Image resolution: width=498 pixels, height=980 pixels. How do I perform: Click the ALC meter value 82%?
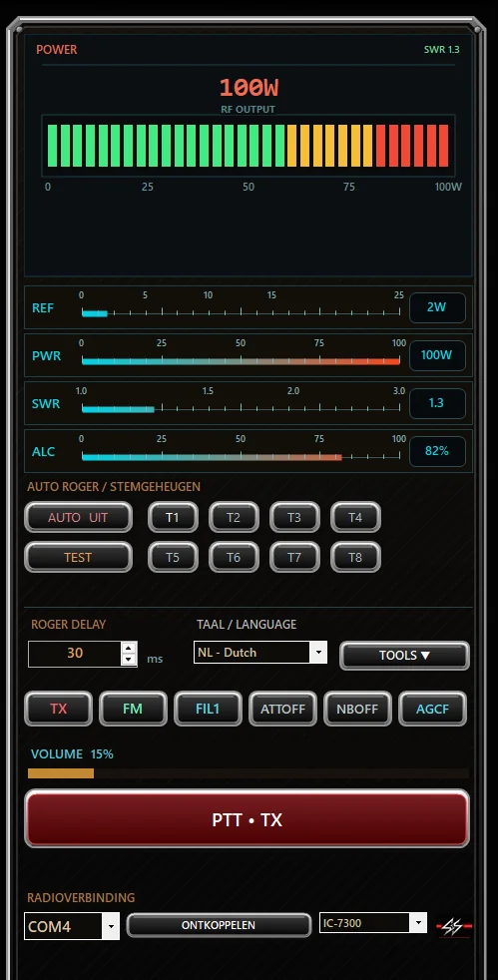437,451
